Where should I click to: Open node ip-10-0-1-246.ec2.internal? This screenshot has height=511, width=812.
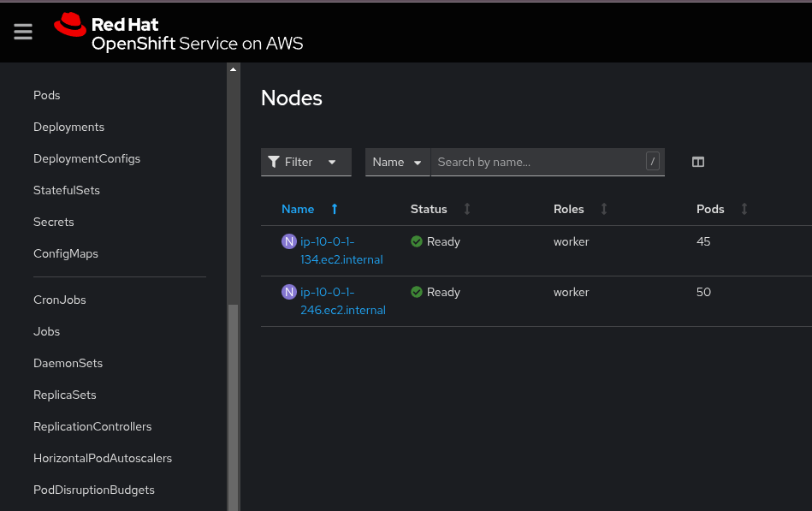(x=342, y=301)
